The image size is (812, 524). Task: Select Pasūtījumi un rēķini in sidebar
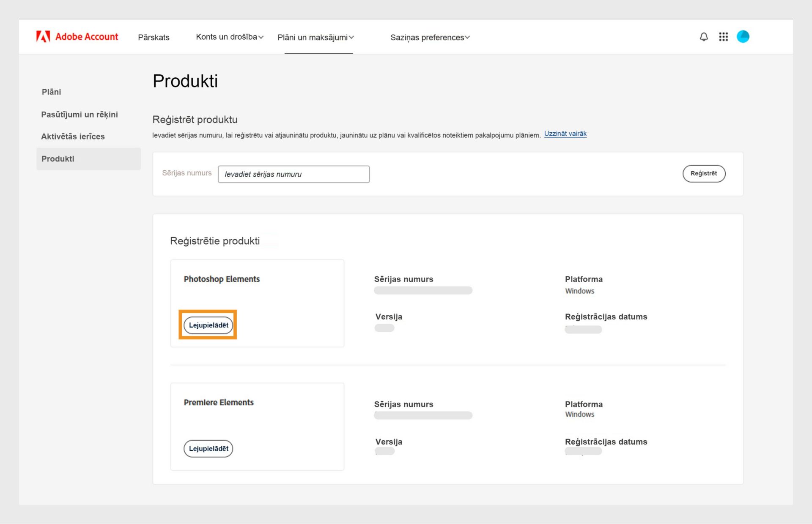click(x=80, y=114)
